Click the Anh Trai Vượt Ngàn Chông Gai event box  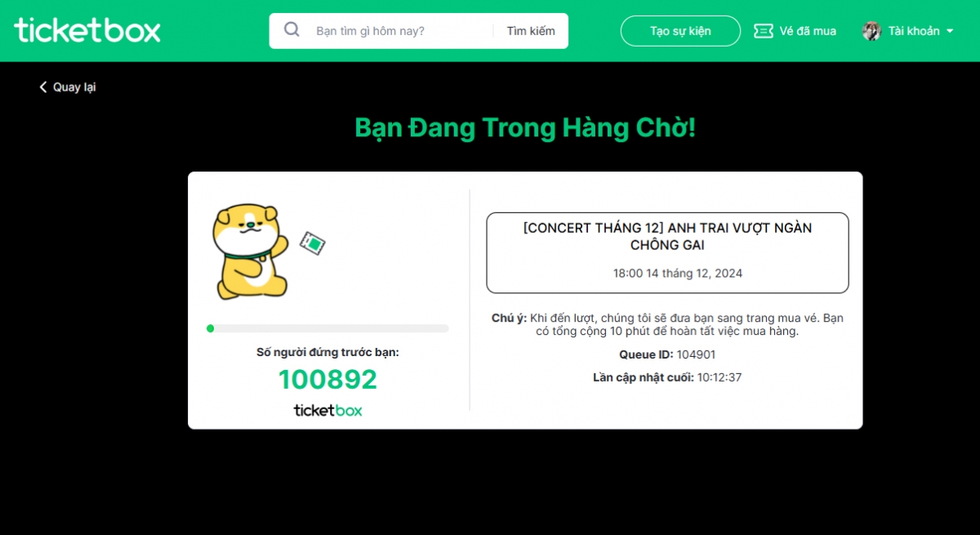point(667,252)
